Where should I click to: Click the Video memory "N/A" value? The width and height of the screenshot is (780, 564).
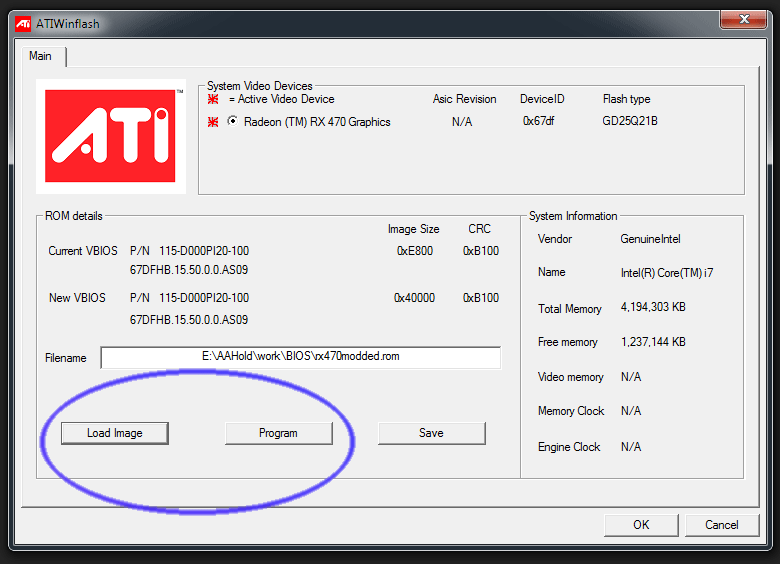click(x=631, y=377)
